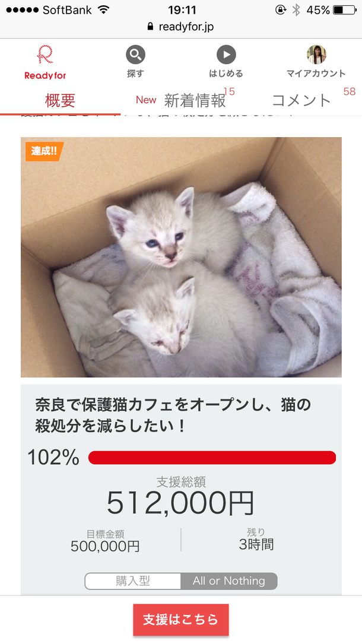Tap the rotation lock status icon
The image size is (362, 644).
(280, 10)
